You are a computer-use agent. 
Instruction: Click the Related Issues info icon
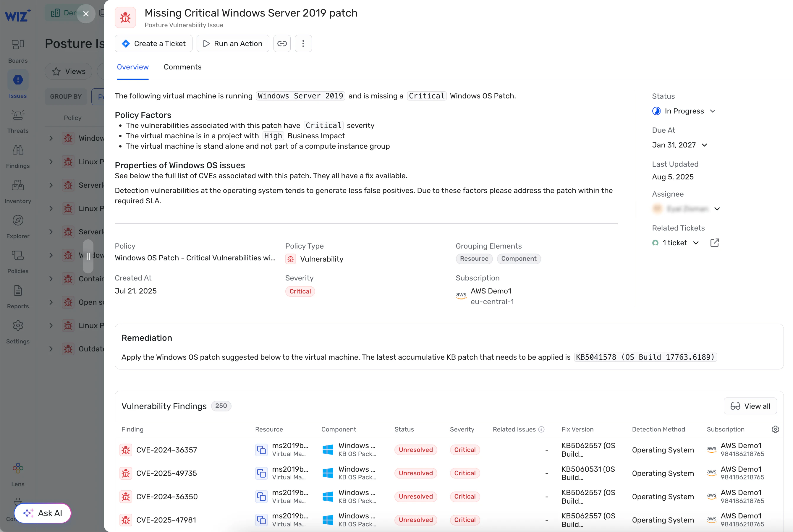(x=542, y=429)
